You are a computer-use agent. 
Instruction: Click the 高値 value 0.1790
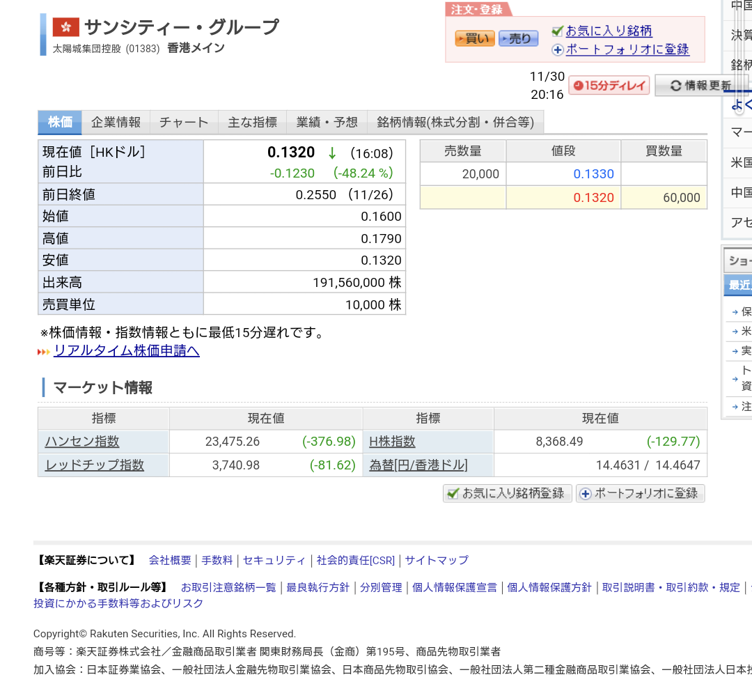[381, 238]
